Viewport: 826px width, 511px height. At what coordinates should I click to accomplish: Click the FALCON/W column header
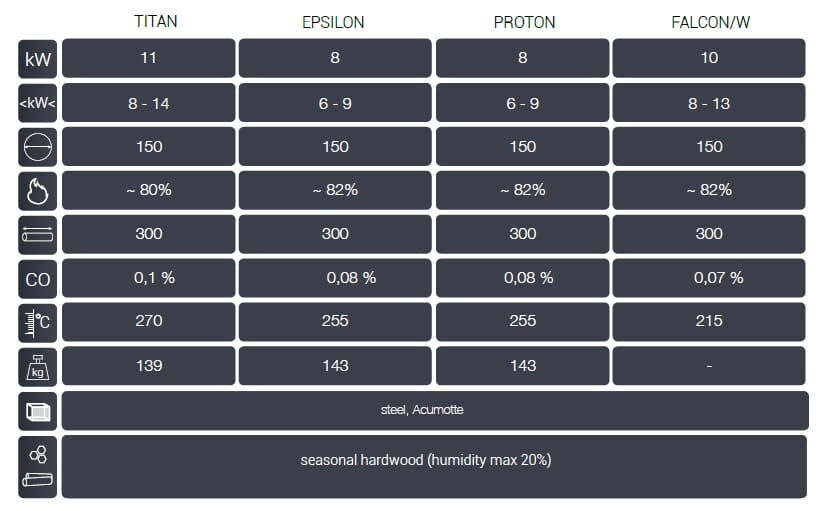click(709, 22)
